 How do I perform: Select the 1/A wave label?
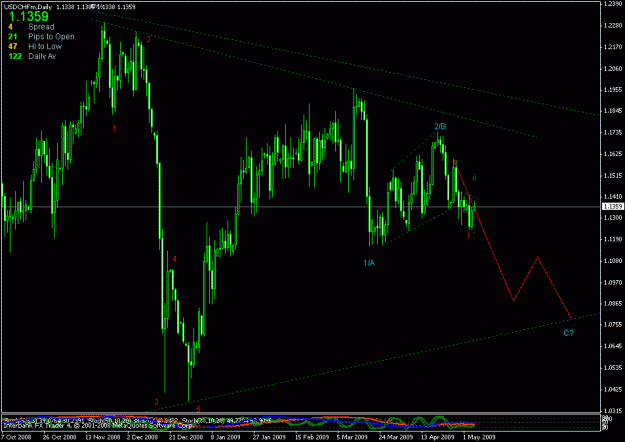(x=369, y=263)
